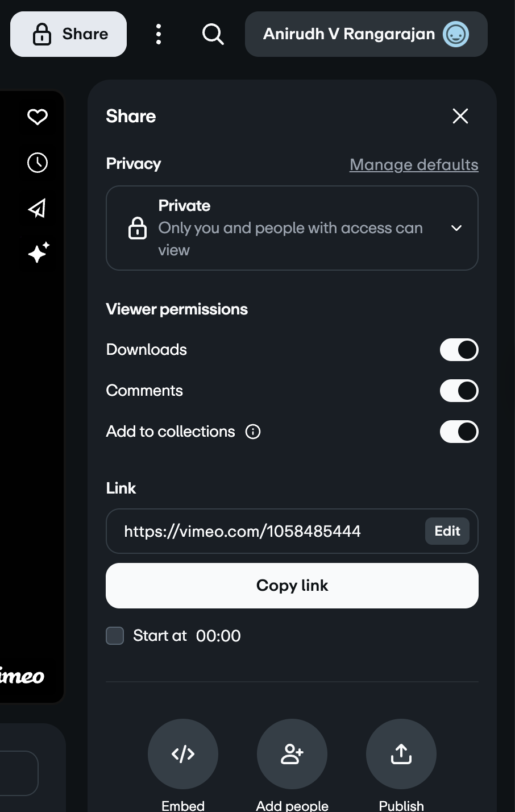The width and height of the screenshot is (515, 812).
Task: Select the Publish icon
Action: coord(401,754)
